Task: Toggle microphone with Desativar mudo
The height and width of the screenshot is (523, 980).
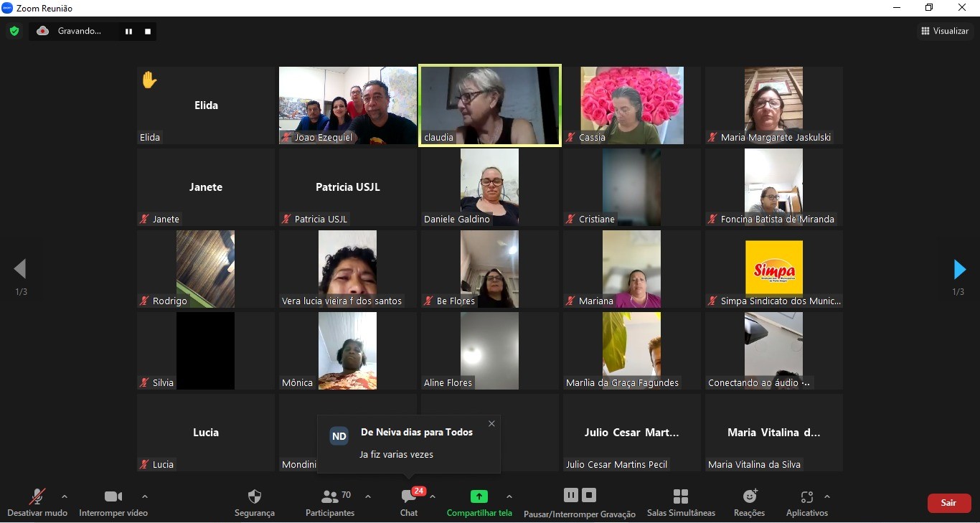Action: click(x=37, y=496)
